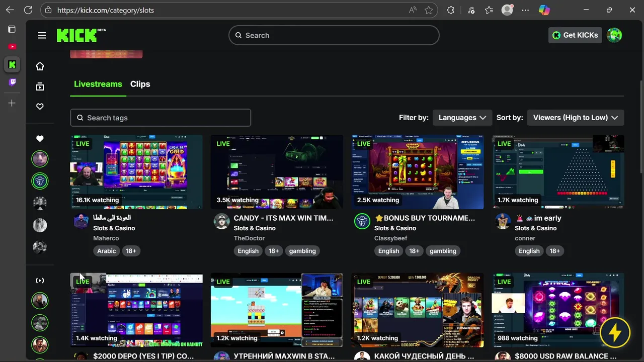Switch to the Kick vertical tab

click(x=12, y=64)
